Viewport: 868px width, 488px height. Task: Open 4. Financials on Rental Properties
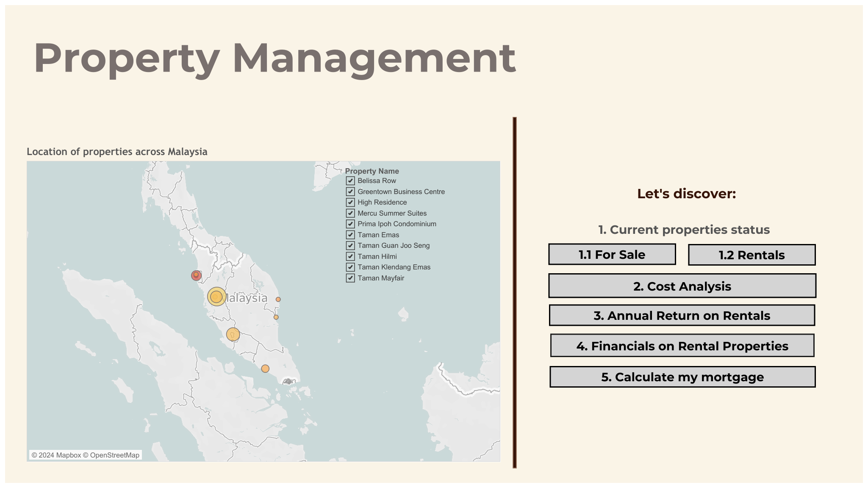pyautogui.click(x=682, y=346)
